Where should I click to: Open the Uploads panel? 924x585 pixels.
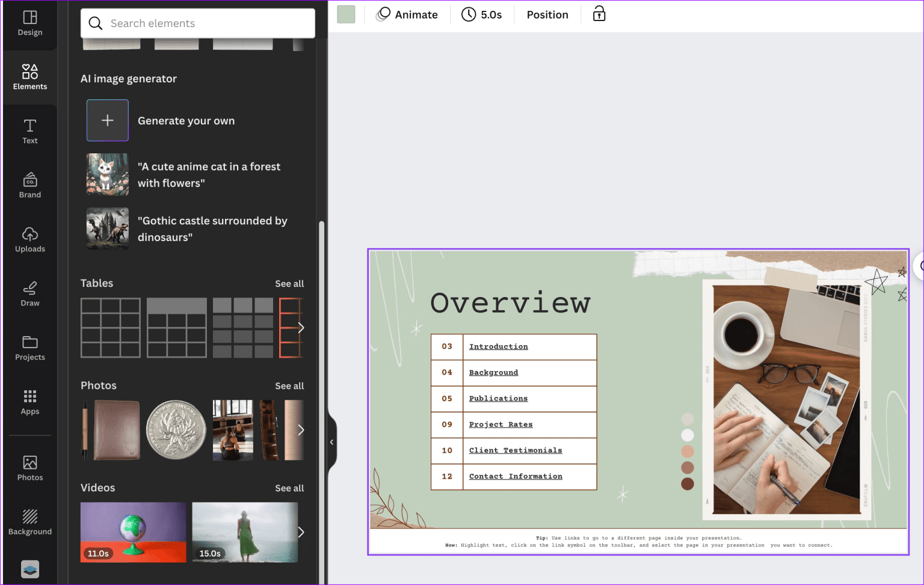coord(29,239)
